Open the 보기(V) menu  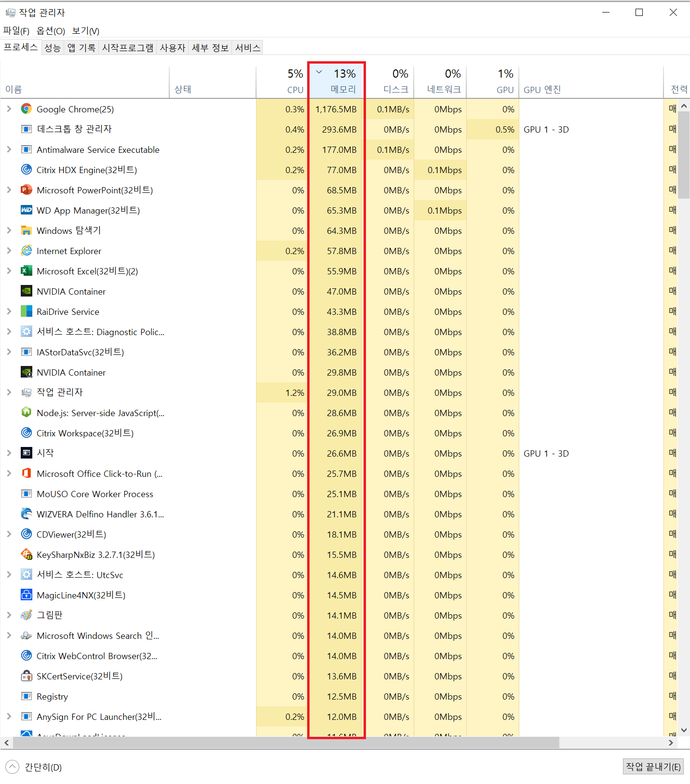coord(86,31)
